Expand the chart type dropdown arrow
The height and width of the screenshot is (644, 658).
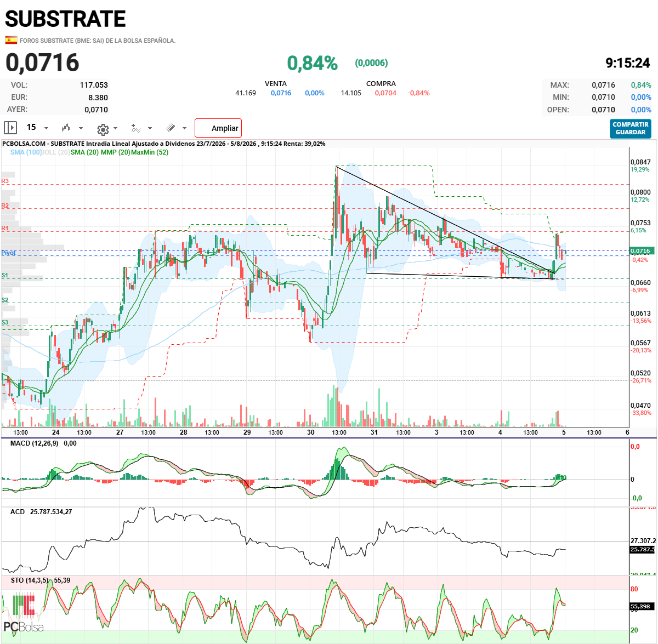(x=81, y=128)
